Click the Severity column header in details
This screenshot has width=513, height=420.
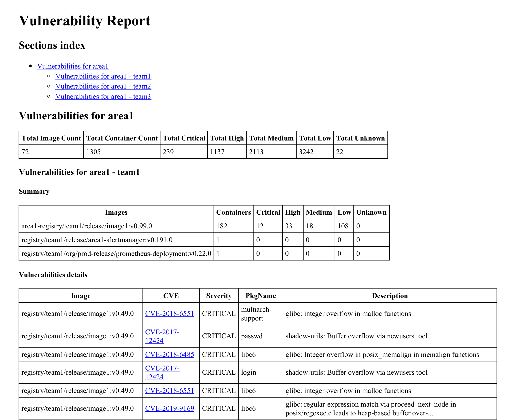219,296
